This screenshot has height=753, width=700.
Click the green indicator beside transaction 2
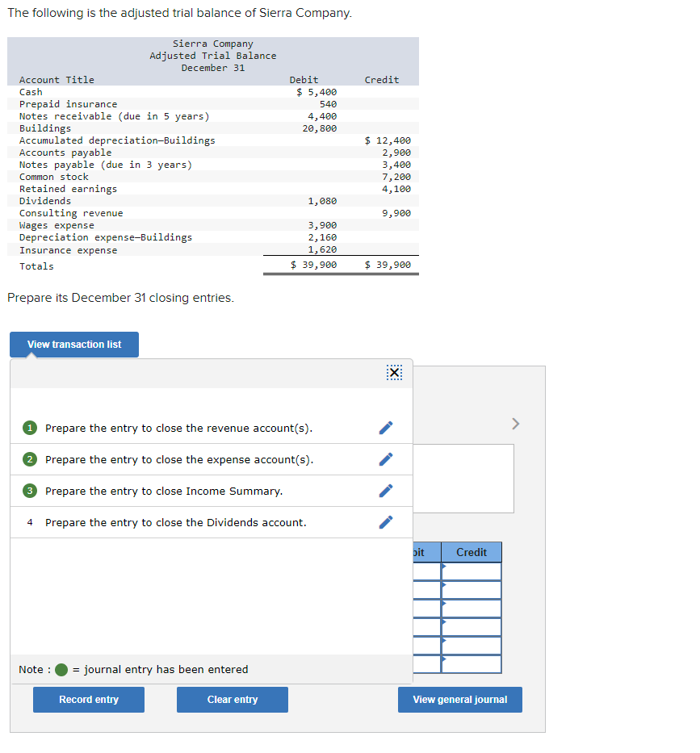(30, 458)
